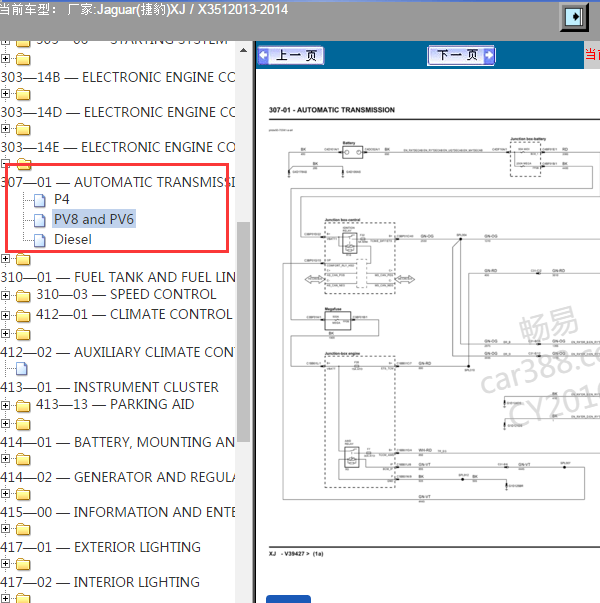Screen dimensions: 600x603
Task: Select the 414—02 Generator and Regulator label
Action: point(118,477)
